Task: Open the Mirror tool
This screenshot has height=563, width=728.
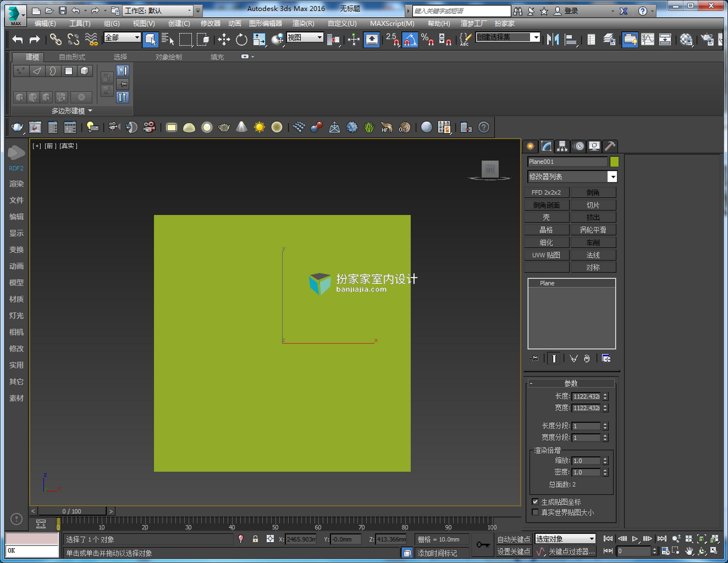Action: [553, 39]
